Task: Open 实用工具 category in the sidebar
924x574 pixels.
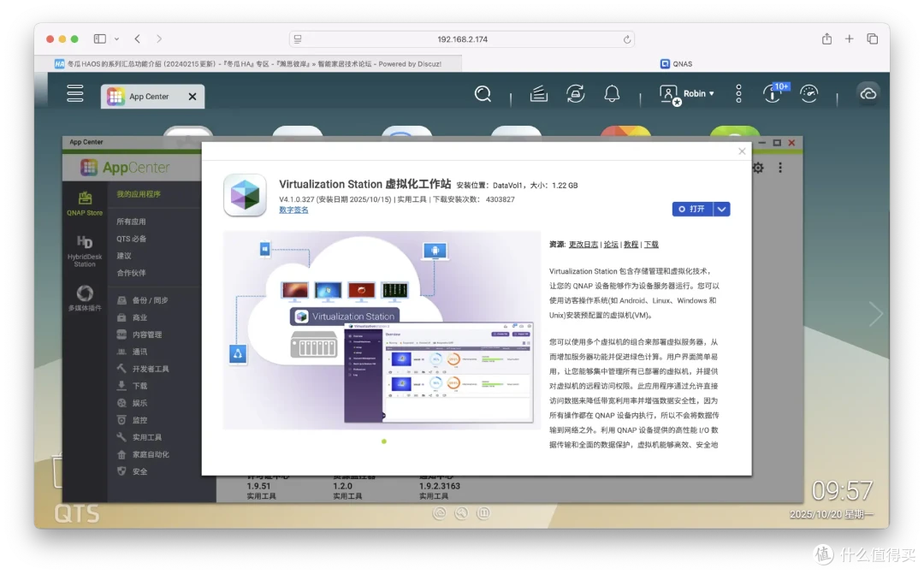Action: tap(139, 437)
